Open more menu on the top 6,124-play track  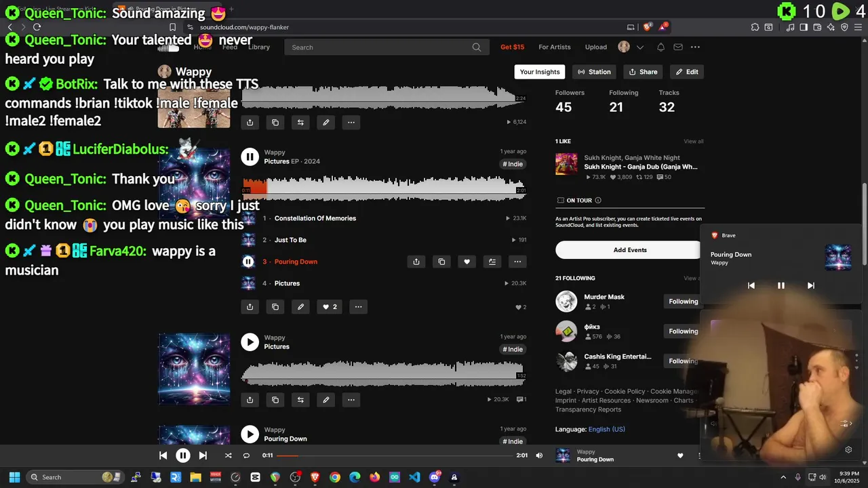pos(351,123)
